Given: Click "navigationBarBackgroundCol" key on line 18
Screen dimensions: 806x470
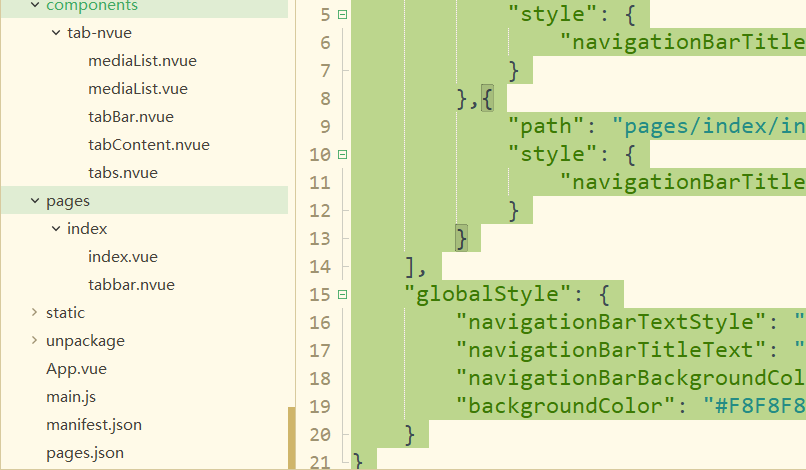Looking at the screenshot, I should pos(631,378).
